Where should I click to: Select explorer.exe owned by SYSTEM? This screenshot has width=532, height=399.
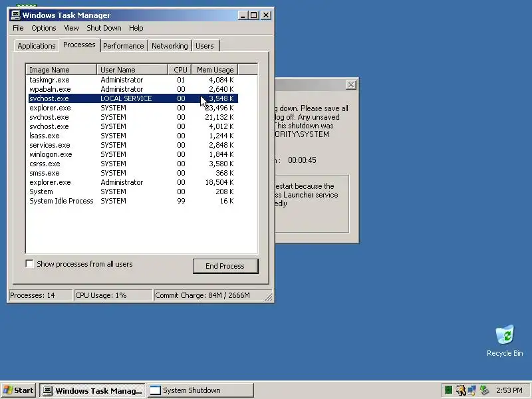click(x=133, y=108)
